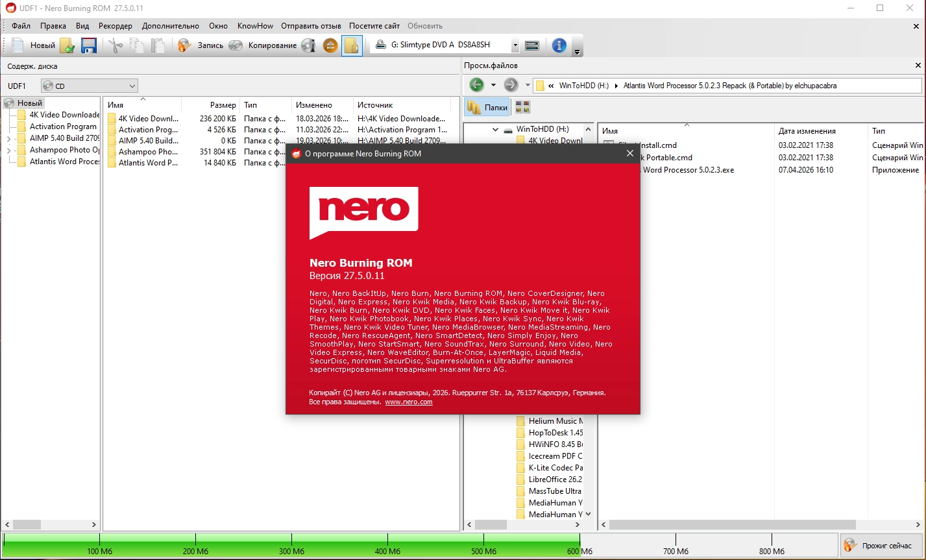Close the О программе Nero Burning ROM dialog
Viewport: 926px width, 560px height.
pos(629,154)
